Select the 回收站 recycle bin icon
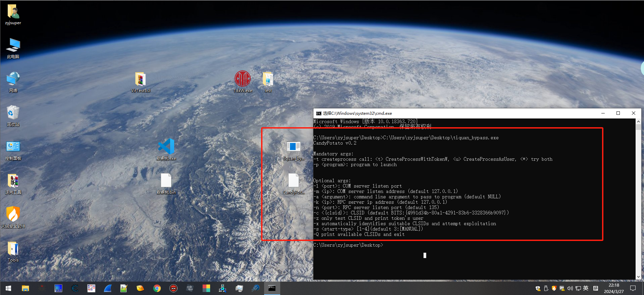 click(x=13, y=116)
